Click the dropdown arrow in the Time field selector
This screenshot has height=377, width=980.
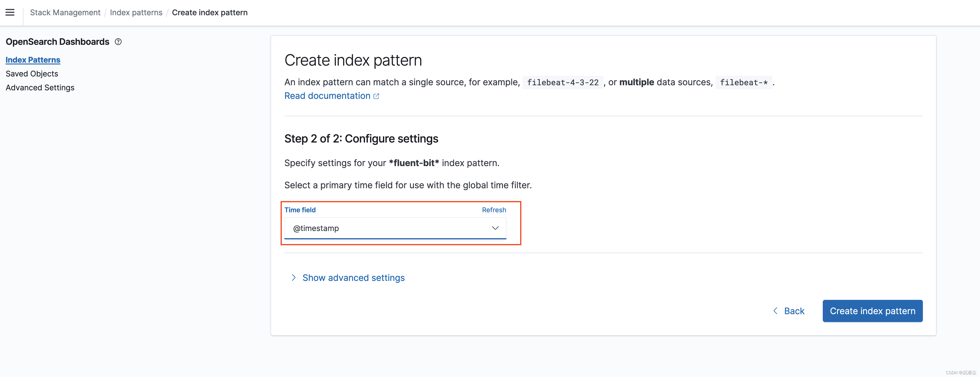(x=495, y=228)
